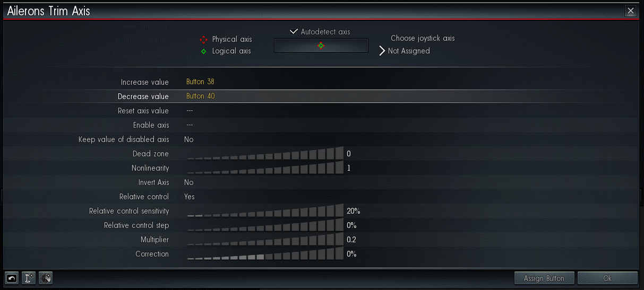Toggle the Autodetect axis checkbox

294,32
